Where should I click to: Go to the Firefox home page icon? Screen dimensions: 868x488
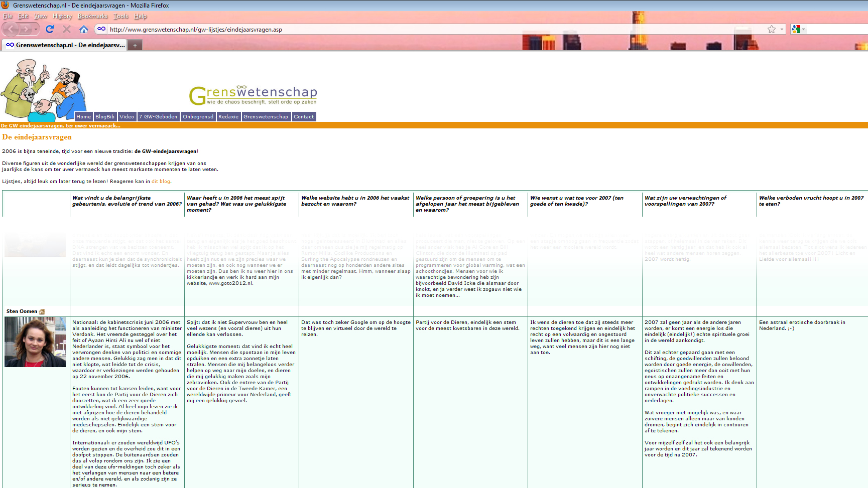tap(84, 29)
